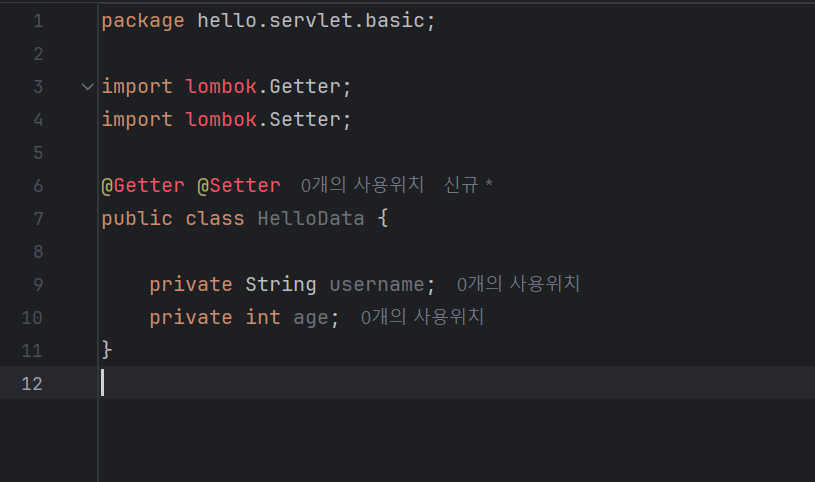Click the String type keyword

point(281,284)
